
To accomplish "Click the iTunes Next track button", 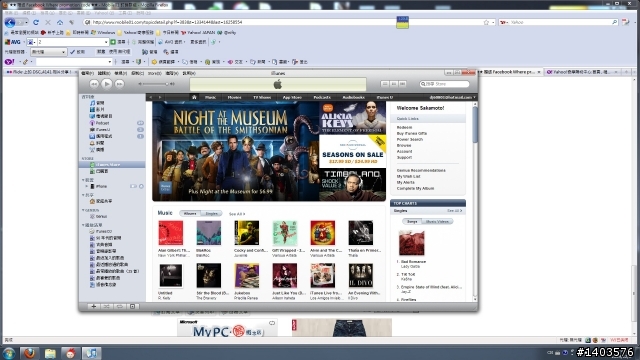I will (x=119, y=84).
